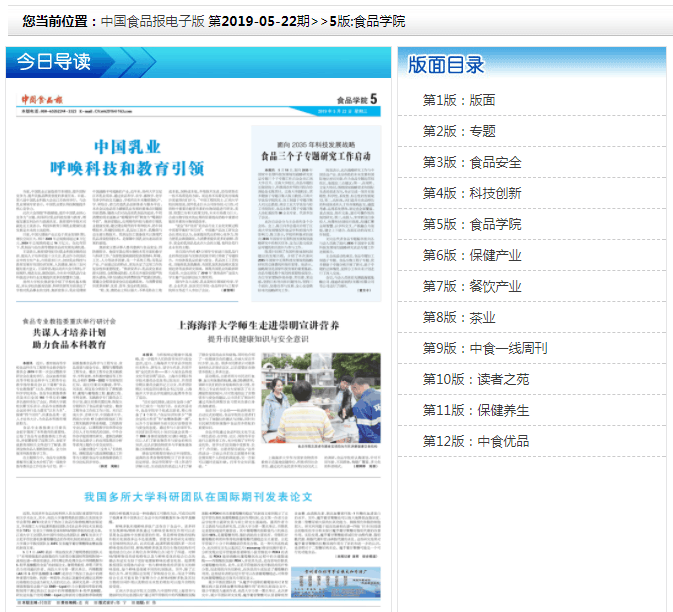Screen dimensions: 673x612
Task: Open 我国多所大学科研团队在国际期刊发表论文 article
Action: tap(198, 496)
